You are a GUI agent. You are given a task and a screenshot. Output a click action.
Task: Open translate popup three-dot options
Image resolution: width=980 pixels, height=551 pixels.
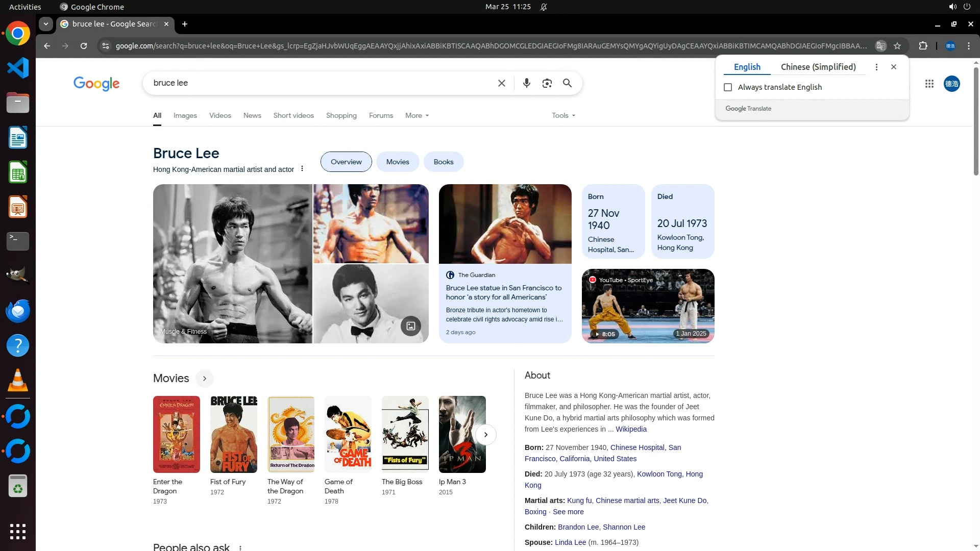pos(876,67)
